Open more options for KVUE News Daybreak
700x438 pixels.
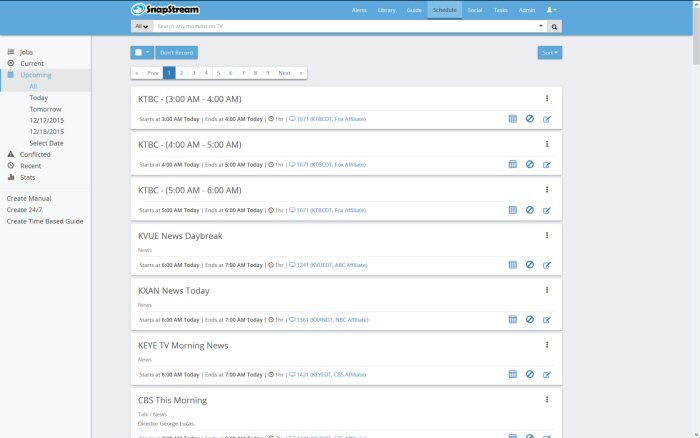coord(546,235)
